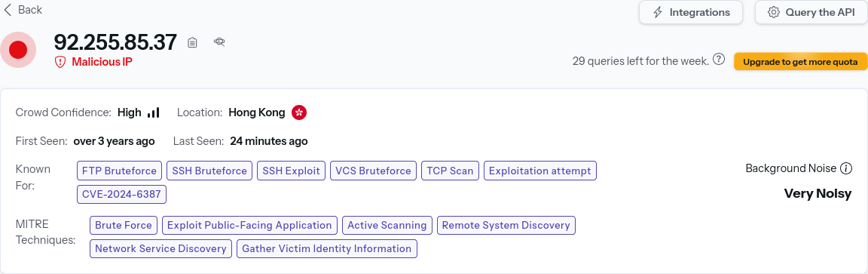Click the red malicious status circle
Viewport: 868px width, 274px height.
click(x=18, y=50)
